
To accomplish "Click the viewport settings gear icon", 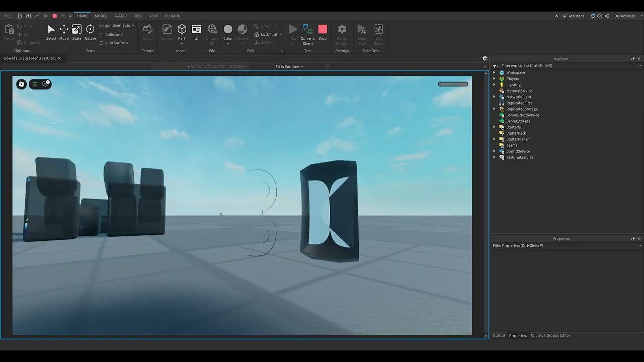I will (485, 58).
